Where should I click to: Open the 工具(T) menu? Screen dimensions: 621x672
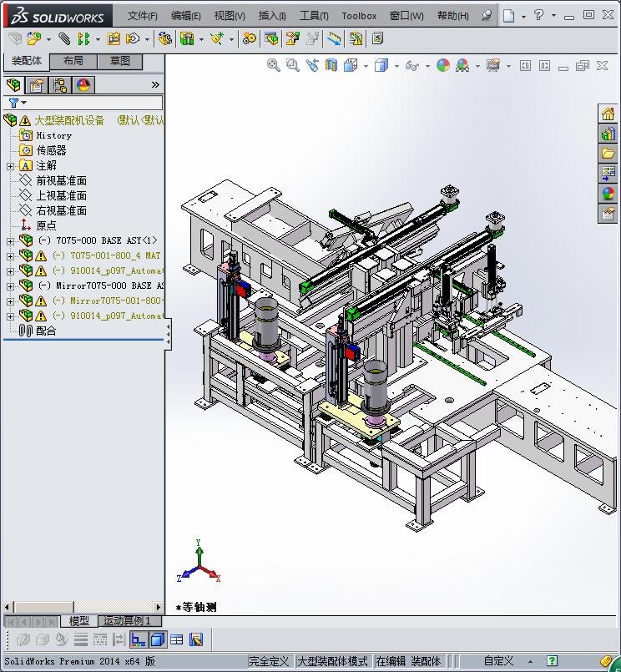pos(314,16)
